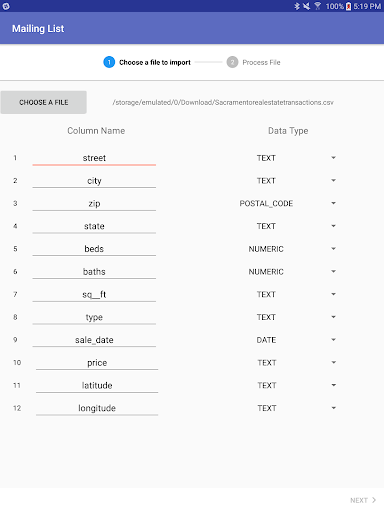384x512 pixels.
Task: Open data type dropdown for street
Action: [x=288, y=158]
